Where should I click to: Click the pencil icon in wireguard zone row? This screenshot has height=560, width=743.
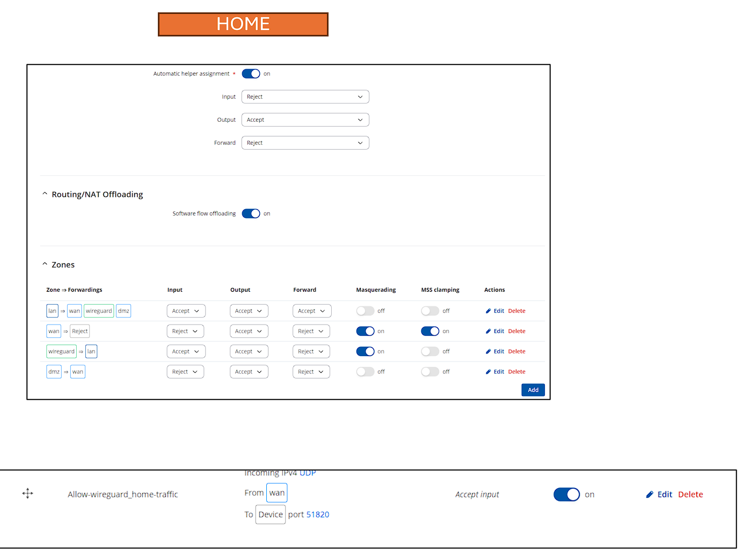pyautogui.click(x=489, y=352)
